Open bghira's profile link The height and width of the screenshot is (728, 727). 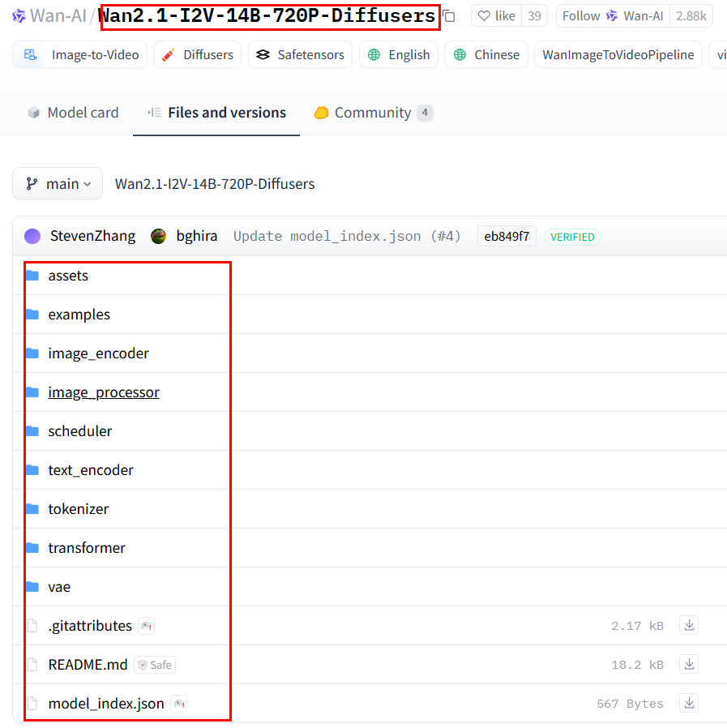tap(196, 236)
